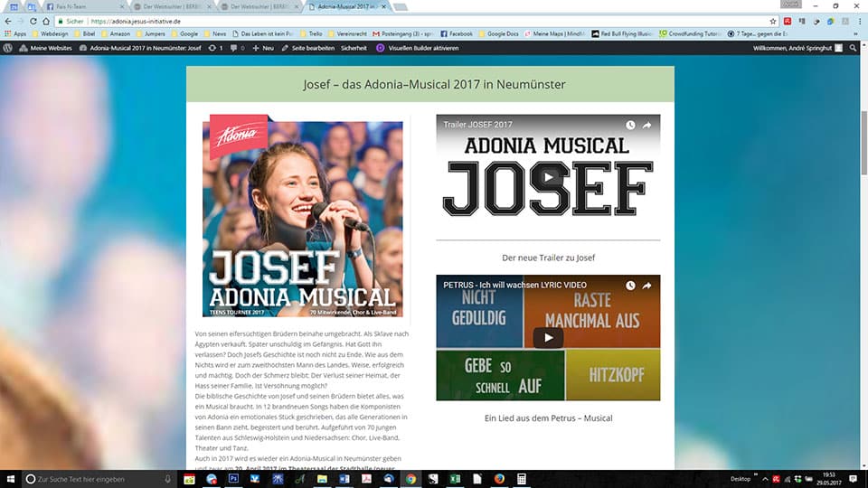868x488 pixels.
Task: Expand the bookmarks bar overflow chevron
Action: [x=856, y=33]
